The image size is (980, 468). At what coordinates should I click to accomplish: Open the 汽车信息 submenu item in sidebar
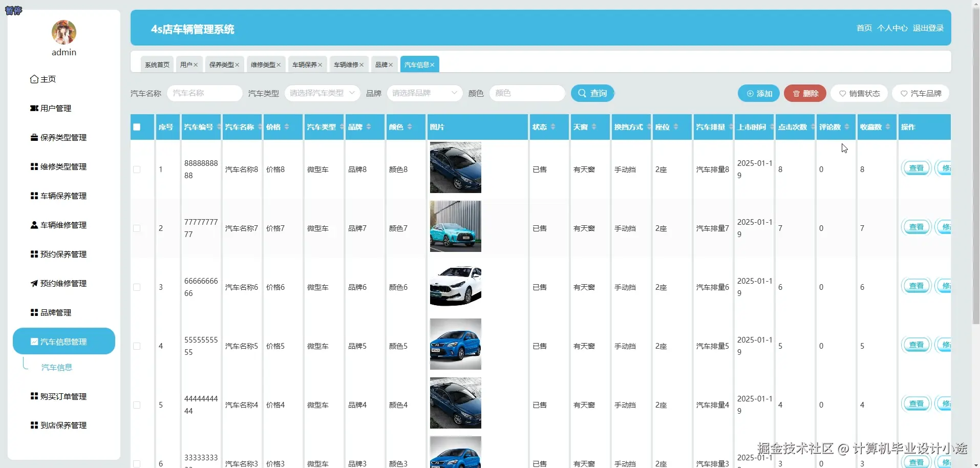coord(57,368)
